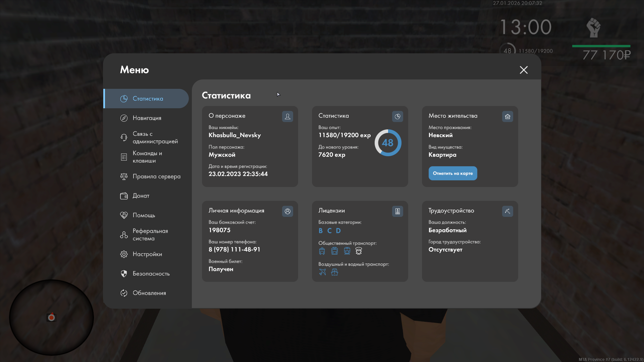Open the Обновления section

[149, 293]
